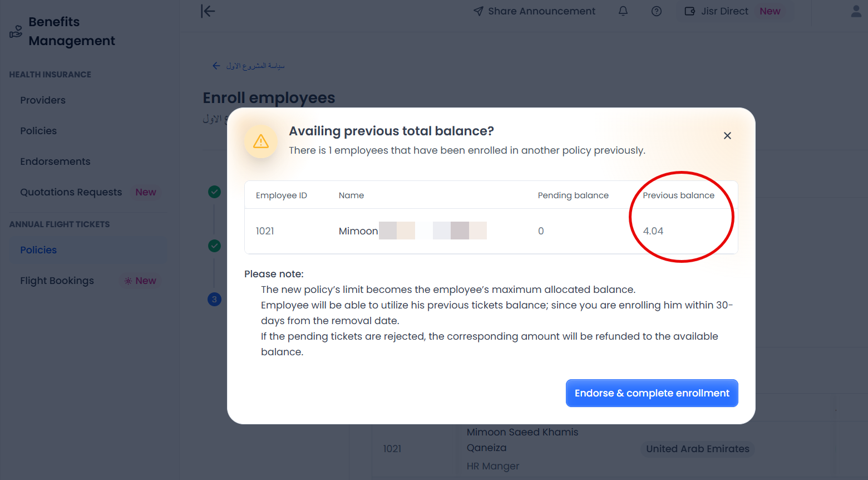868x480 pixels.
Task: Open Endorsements in the sidebar
Action: 55,161
